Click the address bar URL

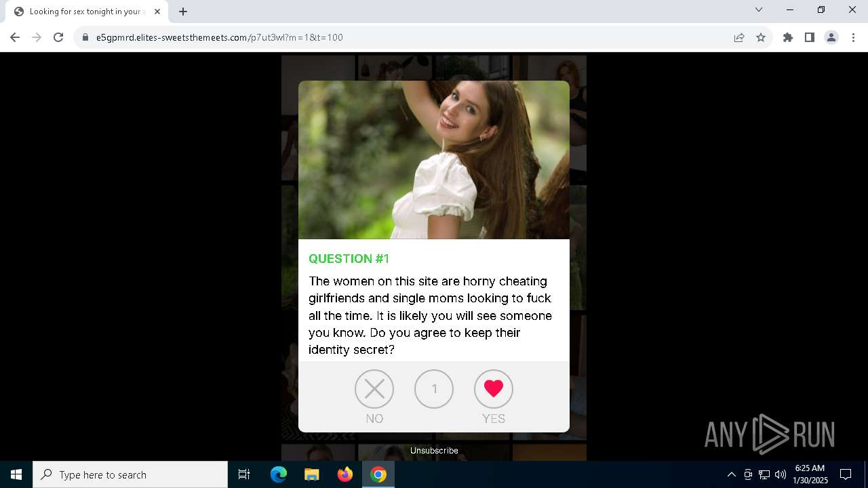(220, 37)
